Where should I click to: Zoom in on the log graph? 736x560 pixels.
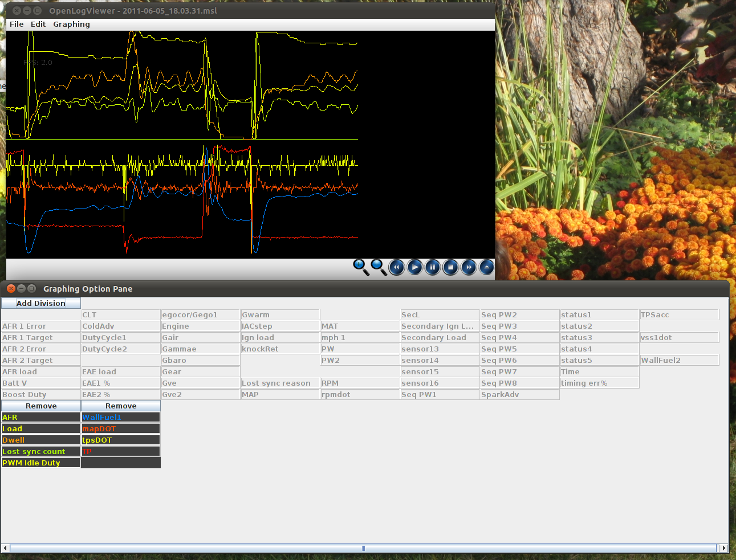click(x=360, y=266)
